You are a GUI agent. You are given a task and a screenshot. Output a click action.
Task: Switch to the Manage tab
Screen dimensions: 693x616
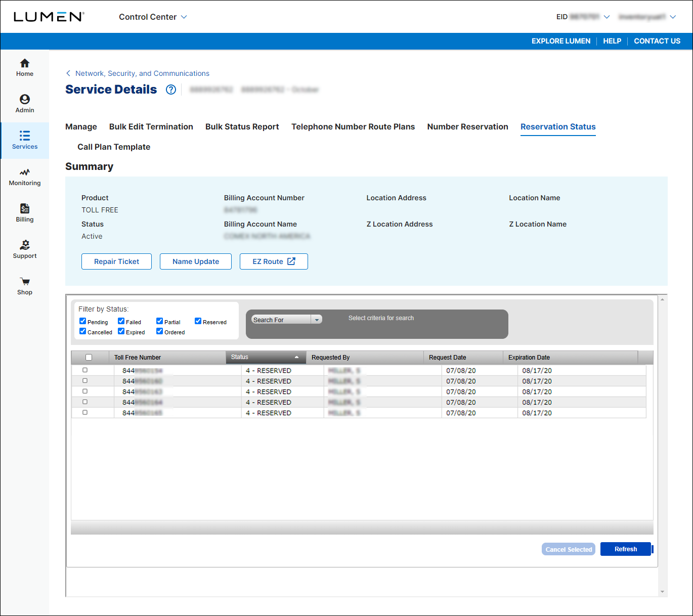click(x=81, y=127)
